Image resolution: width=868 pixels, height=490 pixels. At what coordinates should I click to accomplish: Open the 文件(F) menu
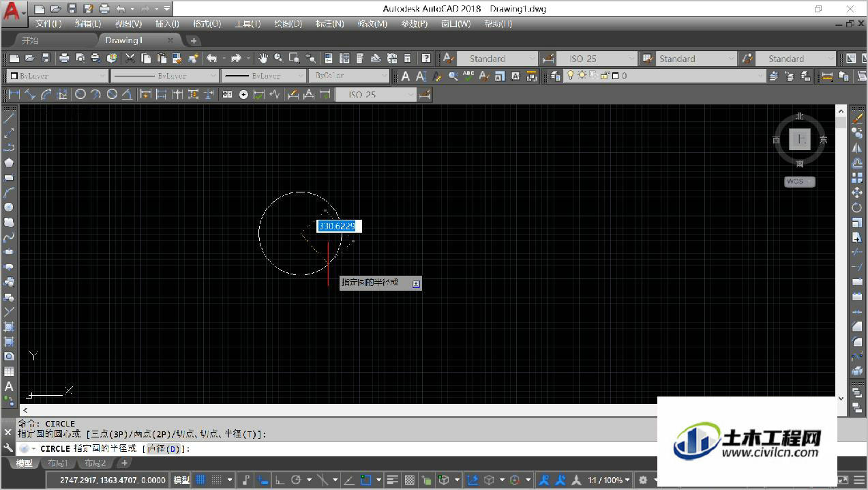[48, 24]
